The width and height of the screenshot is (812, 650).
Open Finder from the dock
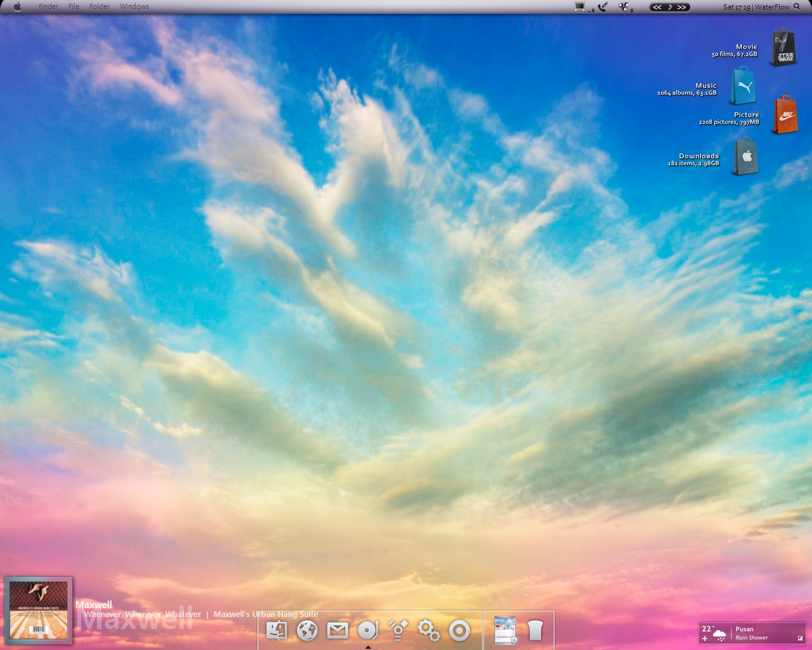[277, 630]
